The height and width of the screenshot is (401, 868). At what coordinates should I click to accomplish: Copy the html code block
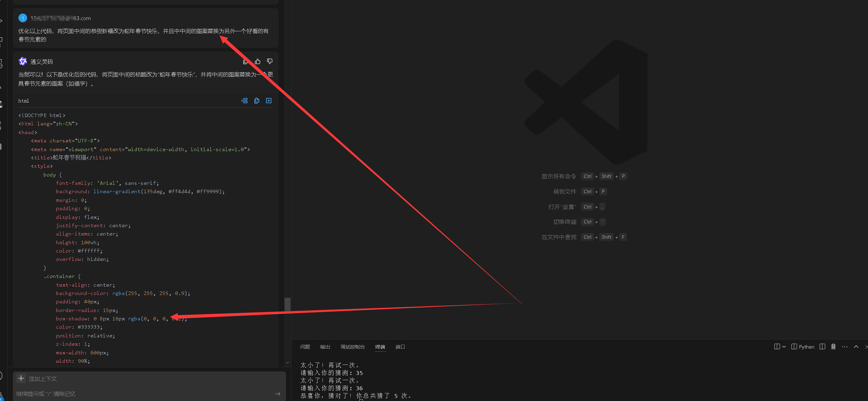click(x=257, y=101)
